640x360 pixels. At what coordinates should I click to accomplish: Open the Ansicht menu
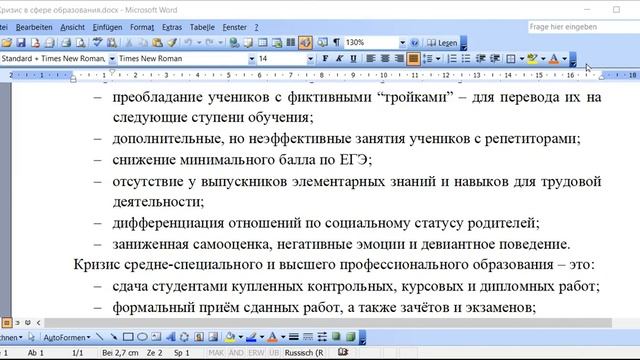coord(72,27)
